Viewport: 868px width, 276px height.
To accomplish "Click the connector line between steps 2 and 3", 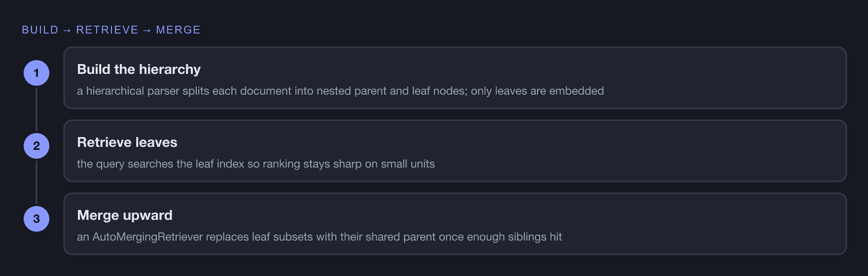I will click(36, 182).
